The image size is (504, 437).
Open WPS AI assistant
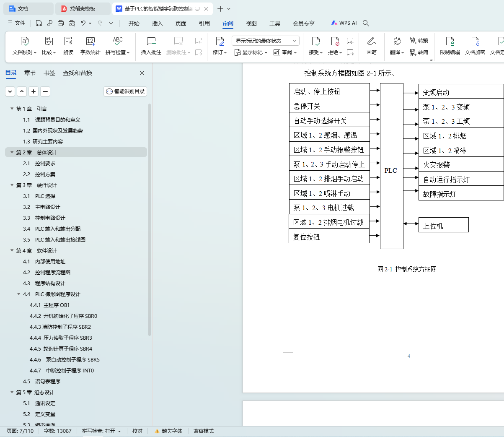click(x=344, y=23)
